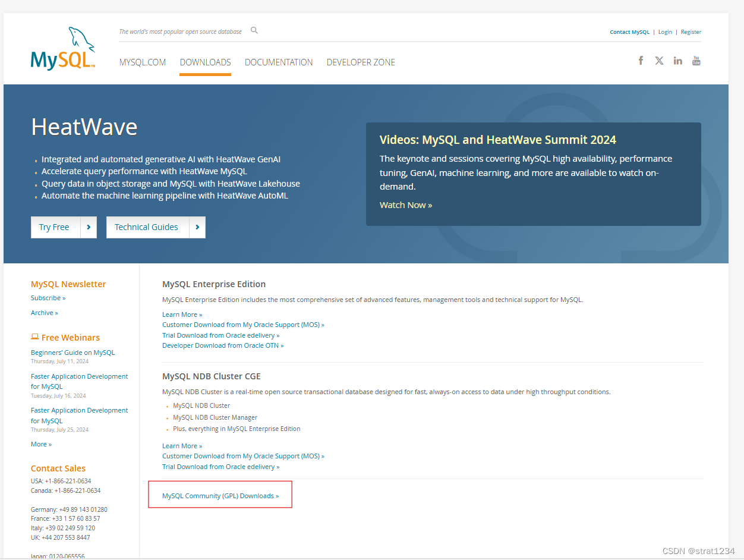Click the laptop icon next to Free Webinars

click(x=35, y=337)
